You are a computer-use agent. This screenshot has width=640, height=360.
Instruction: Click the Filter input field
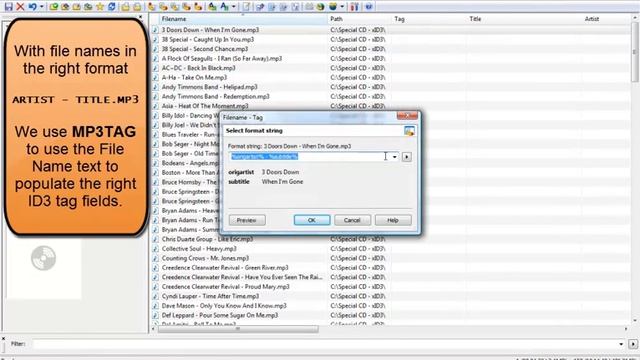tap(325, 344)
